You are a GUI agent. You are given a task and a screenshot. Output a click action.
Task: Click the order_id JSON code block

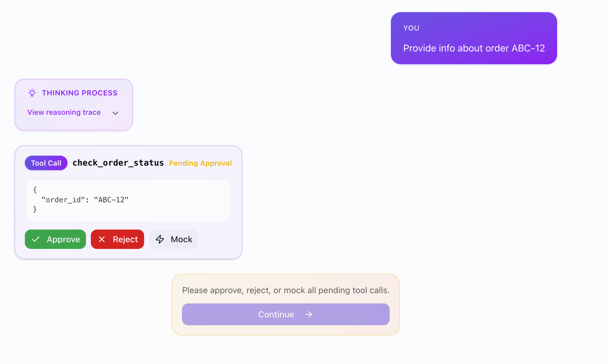click(x=128, y=200)
